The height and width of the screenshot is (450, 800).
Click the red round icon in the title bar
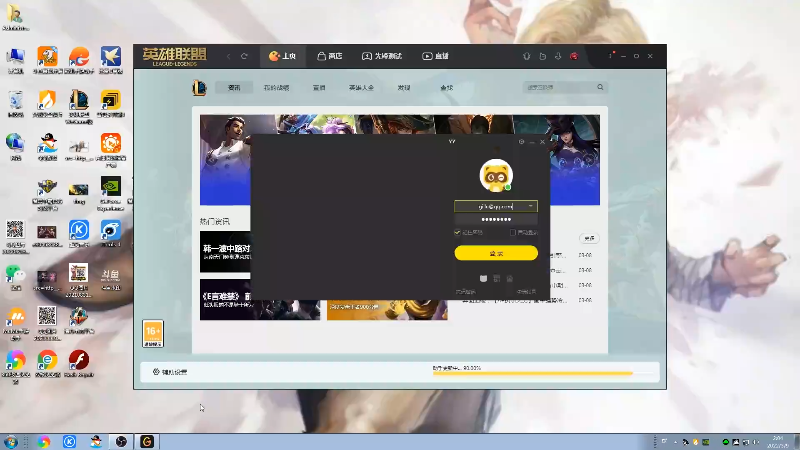point(574,56)
